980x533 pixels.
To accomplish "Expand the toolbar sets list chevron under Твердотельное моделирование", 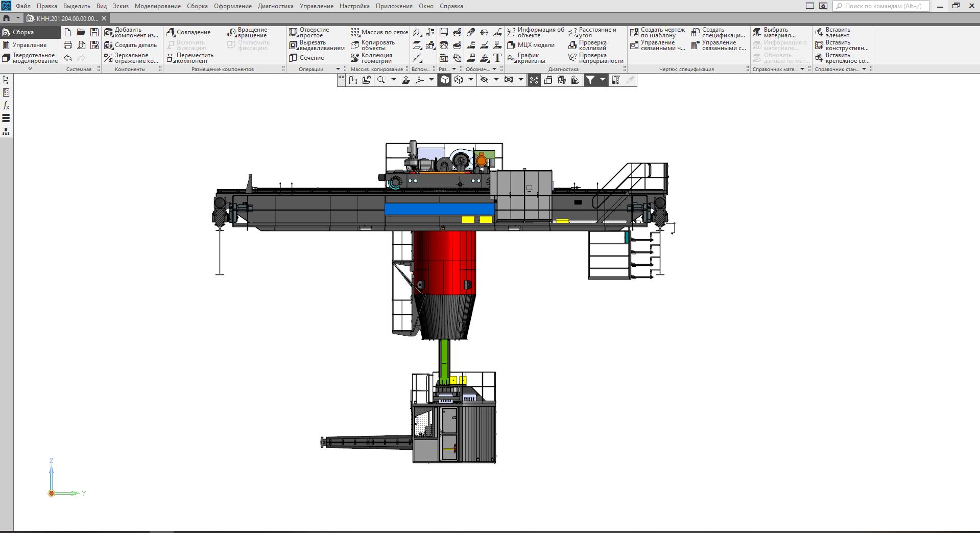I will pos(30,68).
